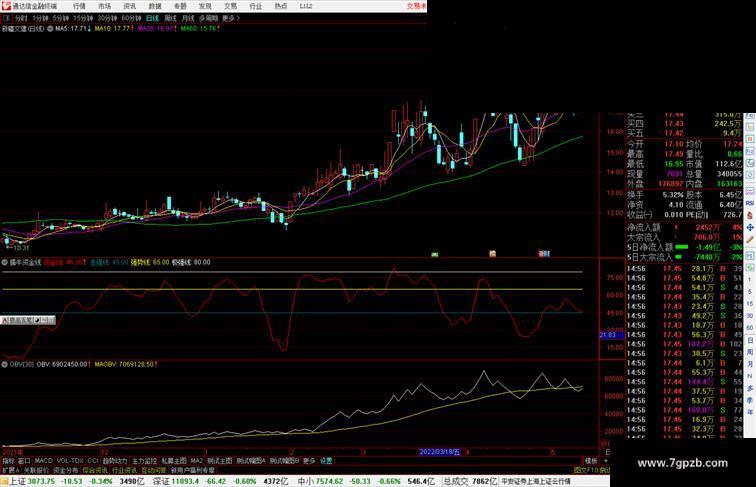
Task: Click round icon next to MA5 label
Action: pos(50,29)
